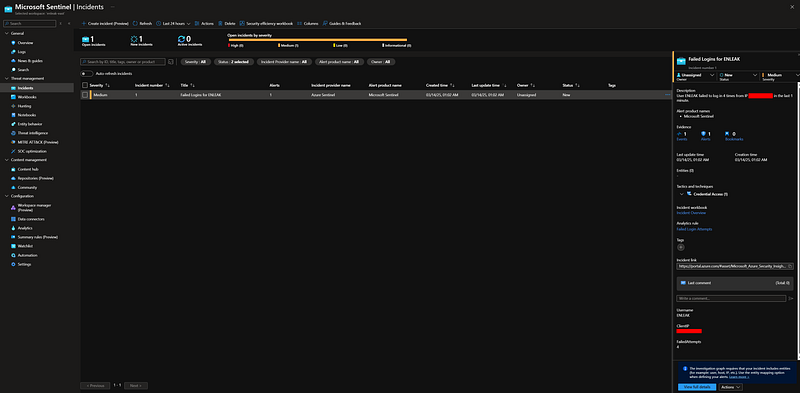The height and width of the screenshot is (393, 800).
Task: Collapse the General sidebar section
Action: point(6,33)
